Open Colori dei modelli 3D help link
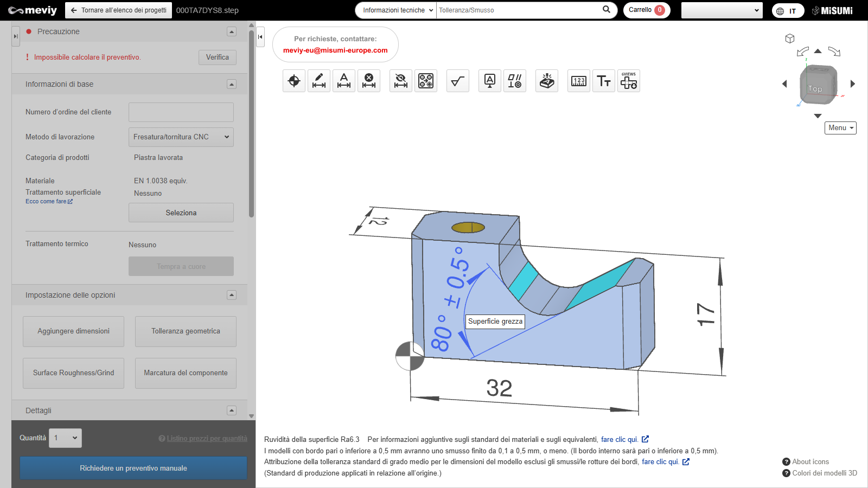868x488 pixels. click(x=820, y=473)
